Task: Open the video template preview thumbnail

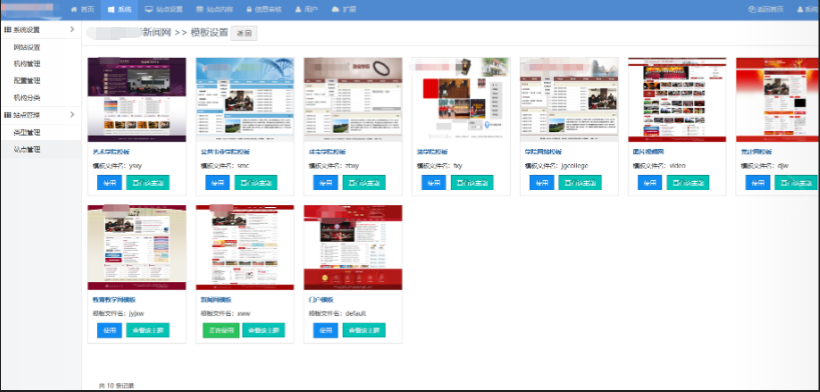Action: 677,100
